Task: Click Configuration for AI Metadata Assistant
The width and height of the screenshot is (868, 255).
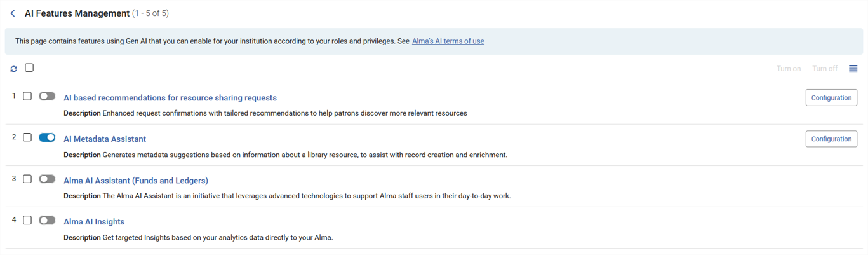Action: pos(831,139)
